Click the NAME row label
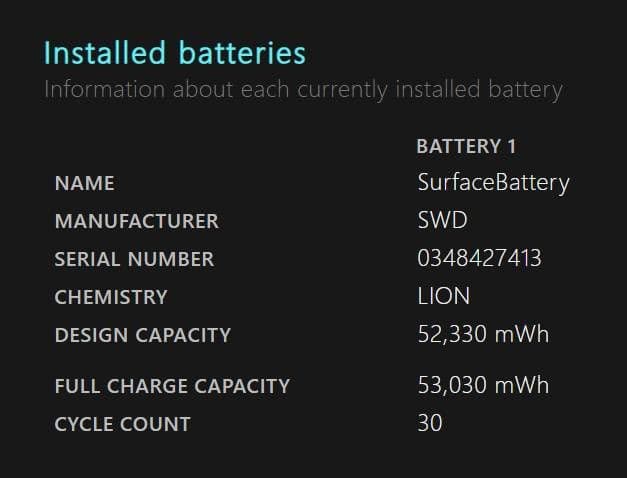The image size is (627, 478). (x=84, y=183)
